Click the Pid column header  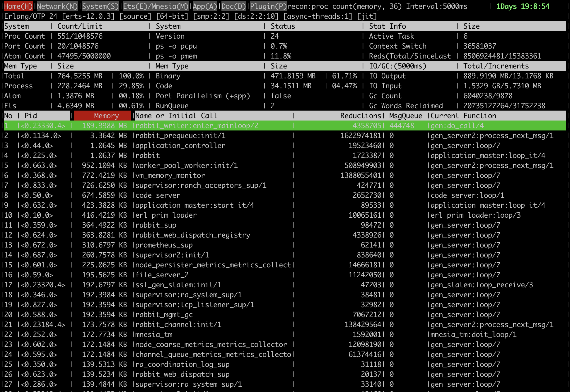pos(31,116)
